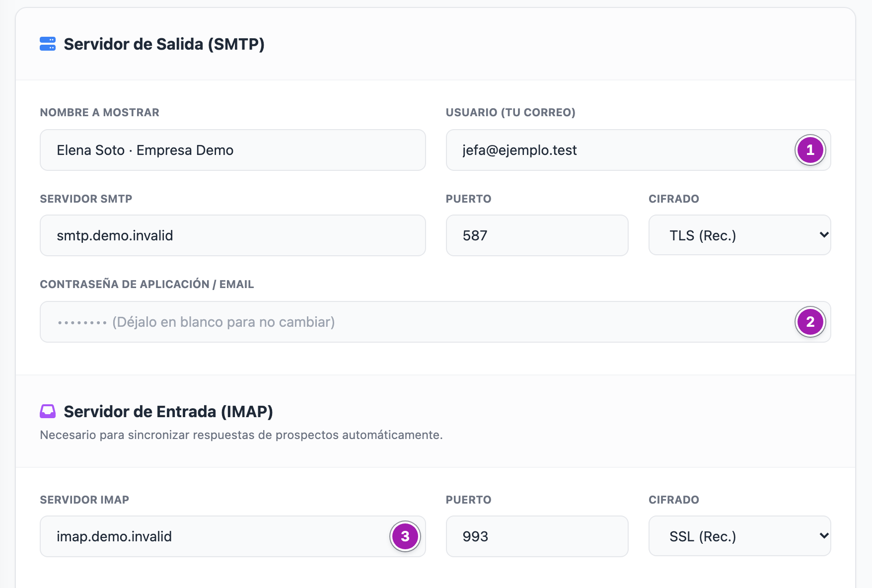Click the Servidor SMTP input field

point(233,235)
